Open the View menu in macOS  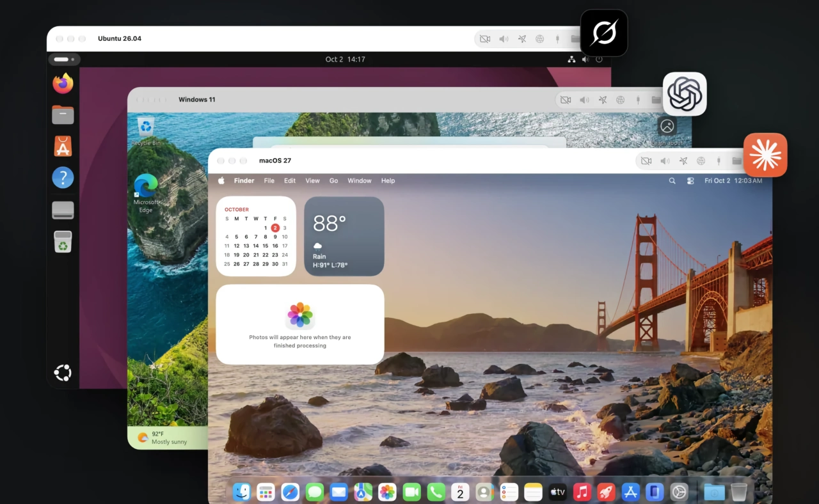(x=312, y=181)
